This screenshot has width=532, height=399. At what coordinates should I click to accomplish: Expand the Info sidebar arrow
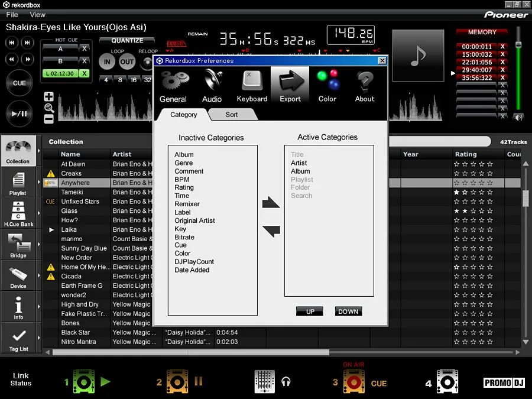(x=38, y=307)
